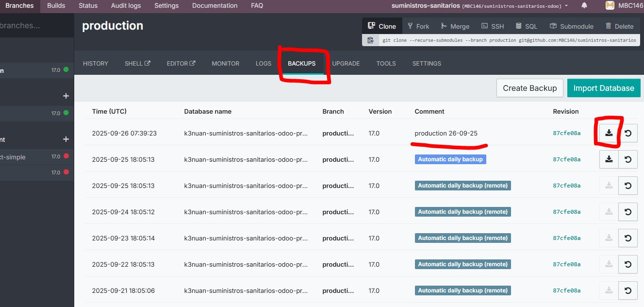
Task: Add a new branch with plus icon
Action: click(66, 96)
